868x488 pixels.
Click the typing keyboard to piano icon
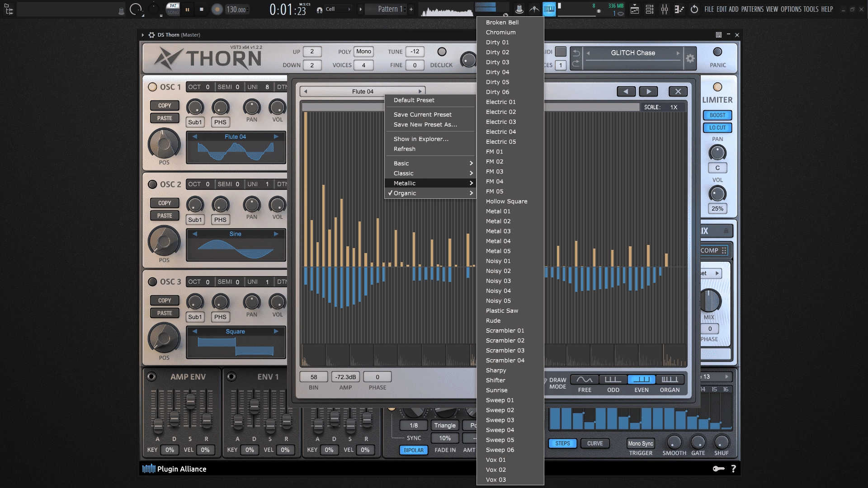click(x=549, y=9)
